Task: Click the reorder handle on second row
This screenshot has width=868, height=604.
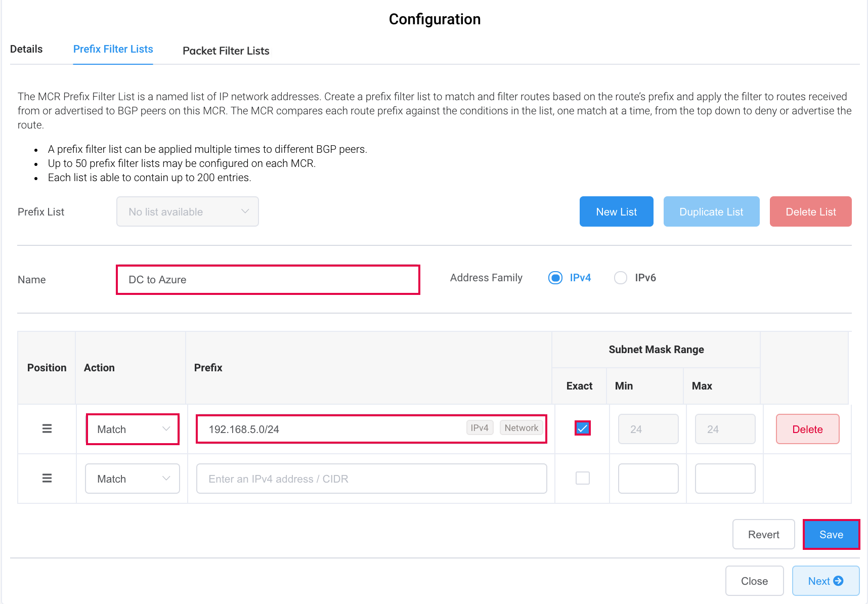Action: tap(47, 478)
